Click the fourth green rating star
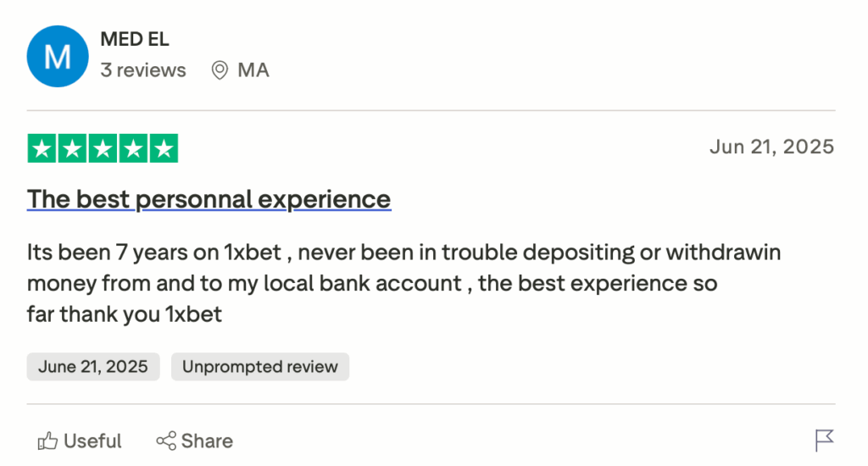The width and height of the screenshot is (868, 466). click(x=133, y=148)
